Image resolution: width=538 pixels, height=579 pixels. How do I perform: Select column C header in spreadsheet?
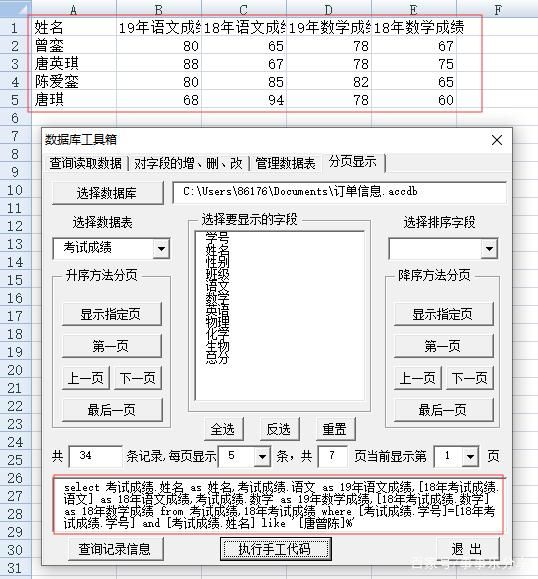[244, 9]
